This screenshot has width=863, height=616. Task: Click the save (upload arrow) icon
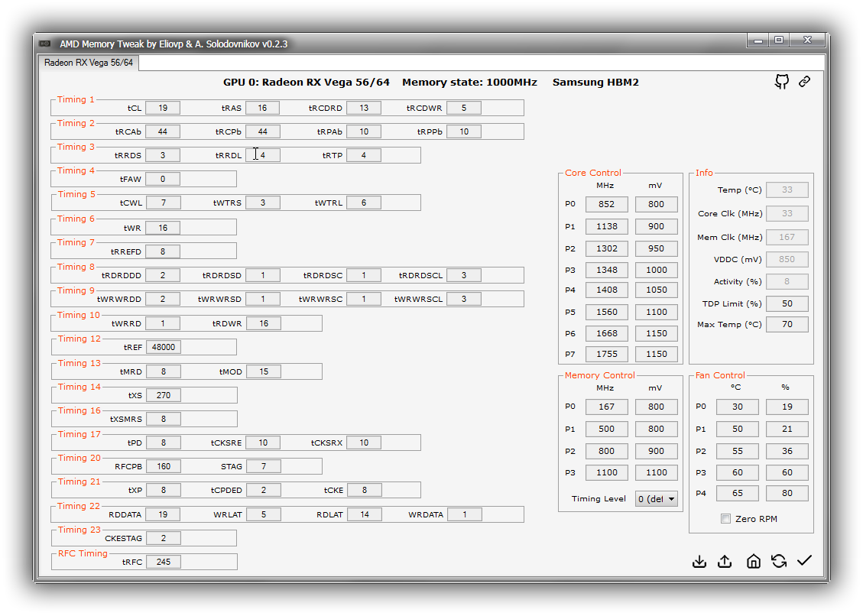(x=725, y=561)
